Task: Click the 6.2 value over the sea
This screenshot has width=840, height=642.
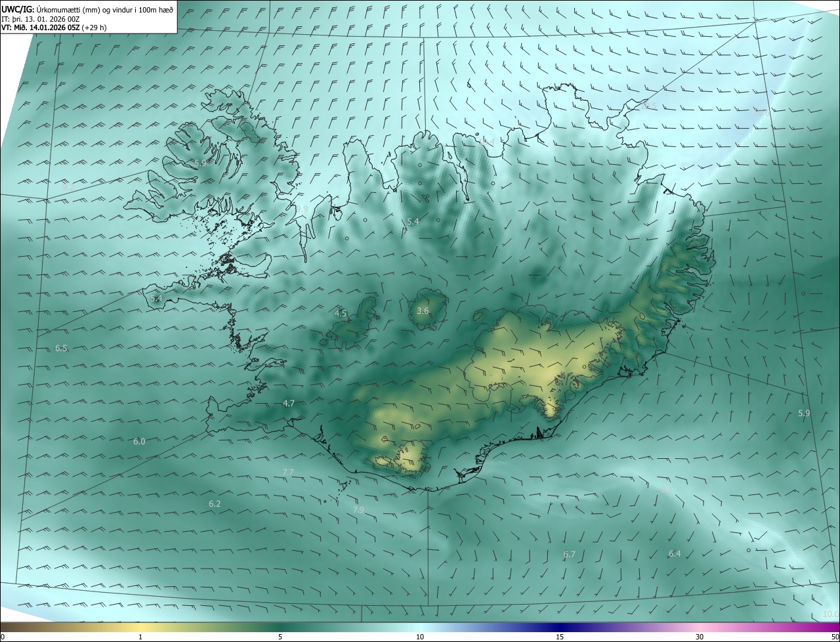Action: [215, 503]
